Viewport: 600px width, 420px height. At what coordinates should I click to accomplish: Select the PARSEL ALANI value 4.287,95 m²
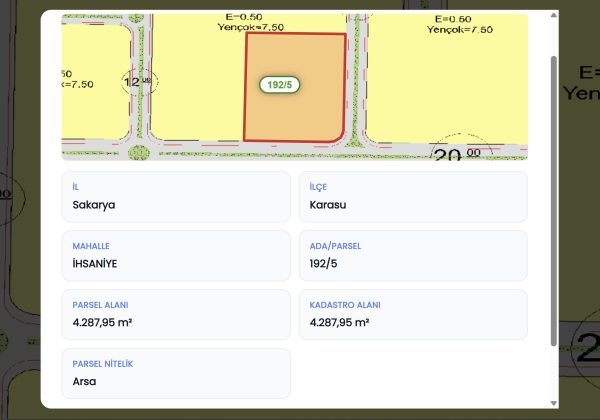(x=102, y=322)
